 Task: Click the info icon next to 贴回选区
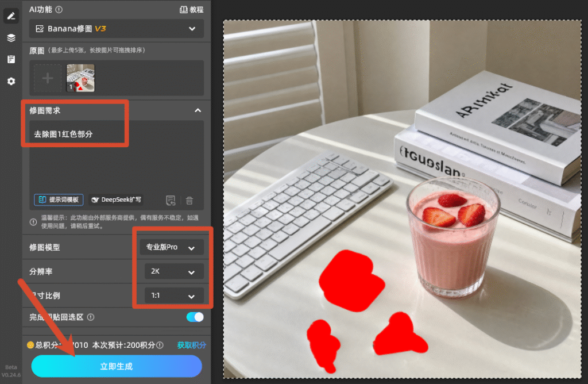(x=90, y=317)
